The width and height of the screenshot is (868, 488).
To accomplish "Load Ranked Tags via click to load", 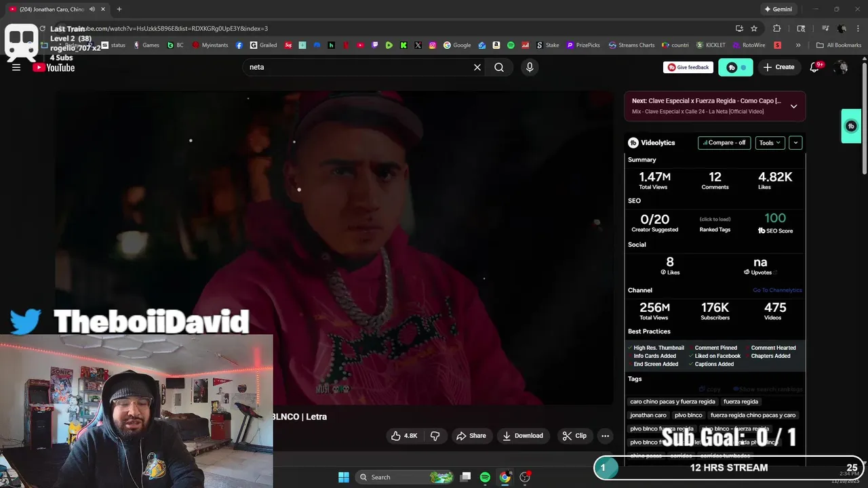I will pyautogui.click(x=715, y=219).
